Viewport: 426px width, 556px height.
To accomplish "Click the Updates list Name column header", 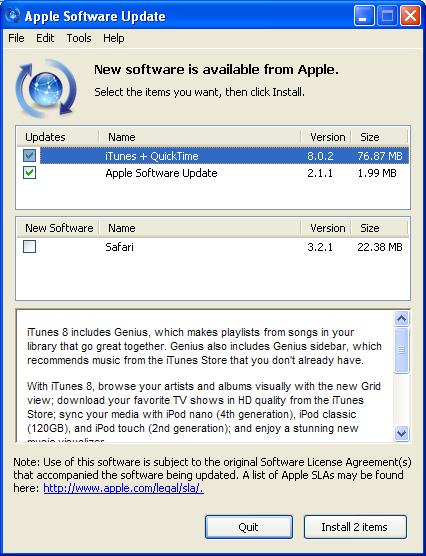I will coord(200,137).
